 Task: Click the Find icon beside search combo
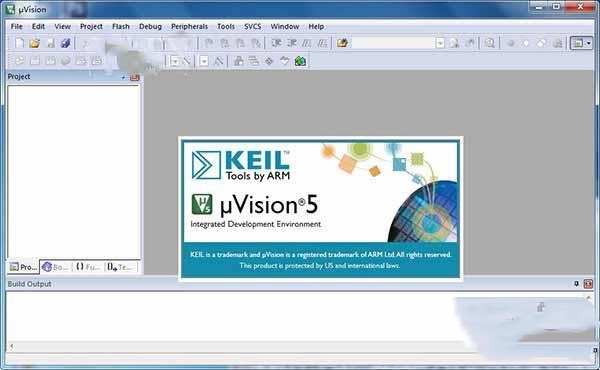(x=454, y=43)
